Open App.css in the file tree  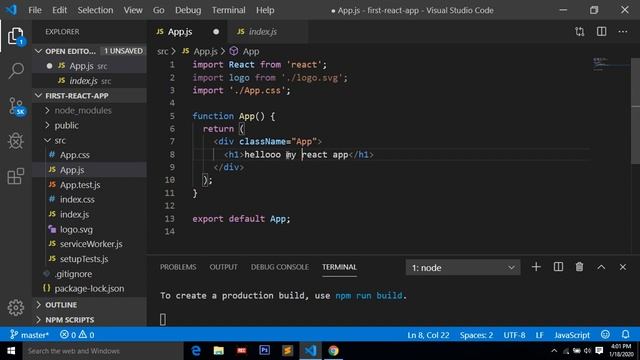74,155
